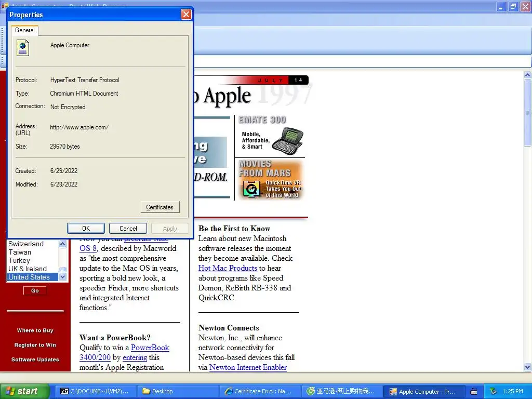Click the Not Encrypted connection value
The height and width of the screenshot is (399, 532).
click(x=68, y=107)
